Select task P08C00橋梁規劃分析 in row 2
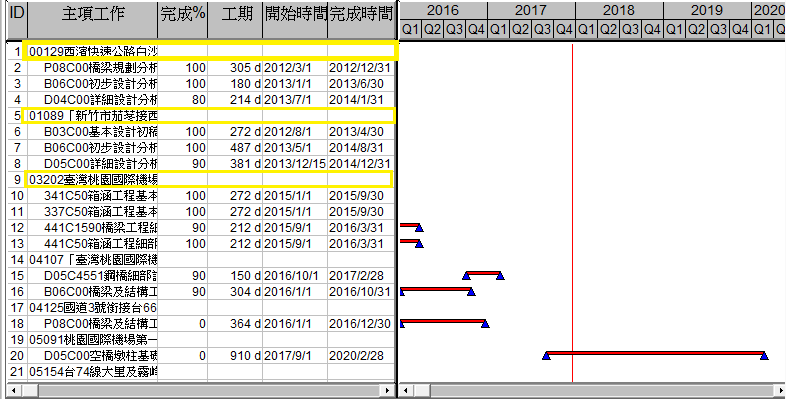The width and height of the screenshot is (786, 399). [x=100, y=68]
